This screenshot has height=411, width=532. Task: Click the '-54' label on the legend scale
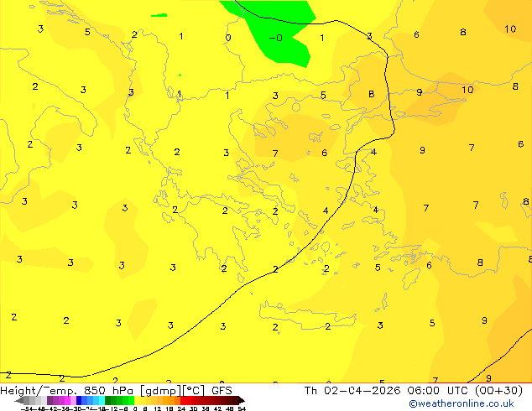point(27,408)
